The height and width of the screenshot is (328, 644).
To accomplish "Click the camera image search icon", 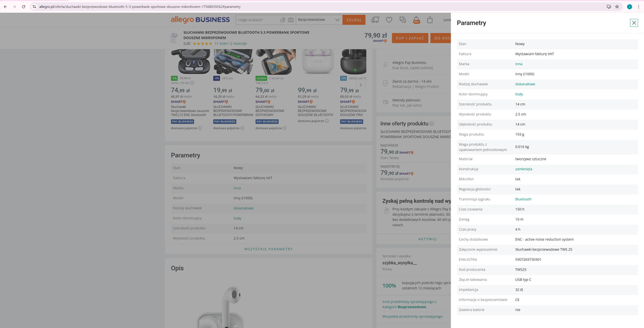I will pos(290,20).
